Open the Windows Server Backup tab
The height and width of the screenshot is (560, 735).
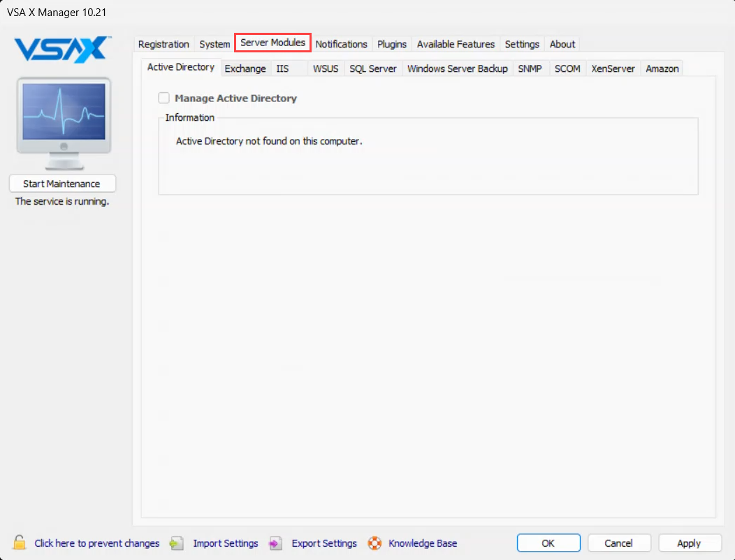(x=457, y=68)
